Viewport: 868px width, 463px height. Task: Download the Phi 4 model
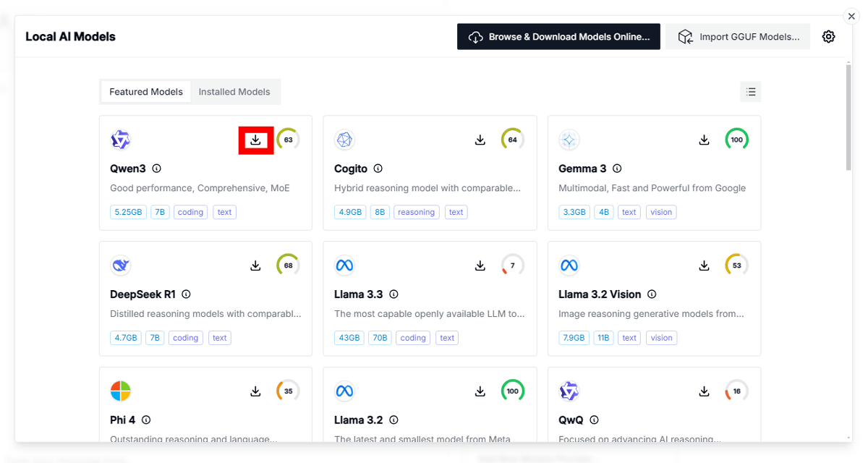coord(255,391)
